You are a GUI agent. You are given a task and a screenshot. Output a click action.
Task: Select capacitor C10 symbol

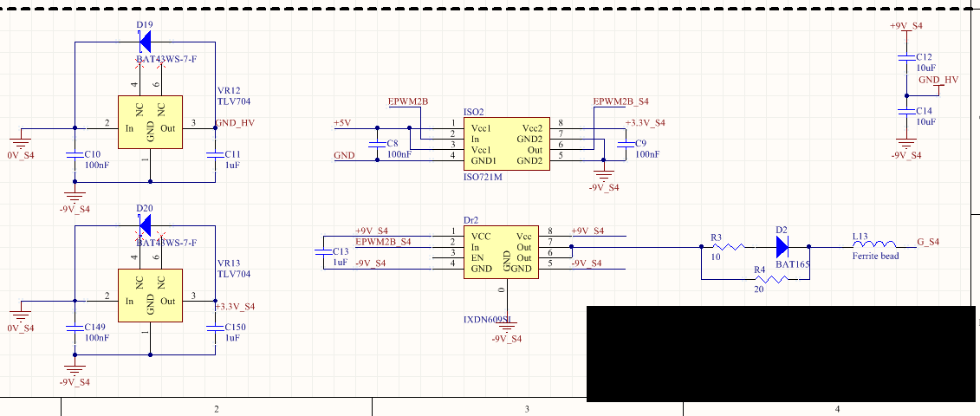pos(75,153)
